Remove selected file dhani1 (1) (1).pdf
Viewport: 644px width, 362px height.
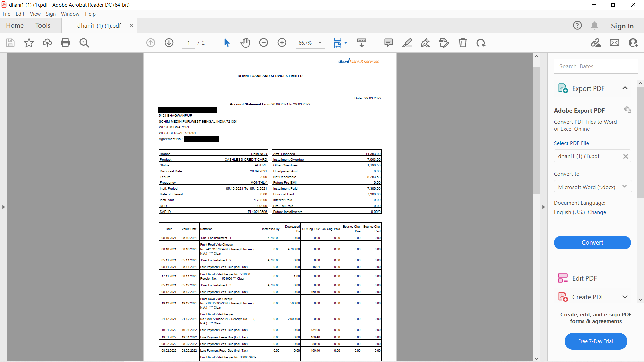[x=625, y=156]
